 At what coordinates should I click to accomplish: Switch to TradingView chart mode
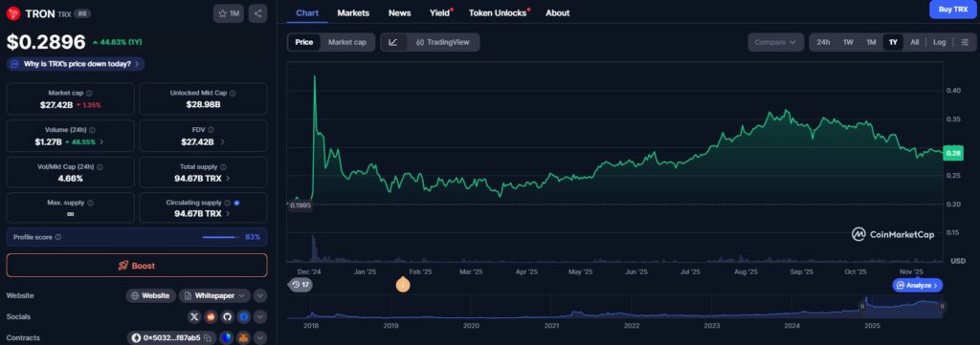coord(442,42)
